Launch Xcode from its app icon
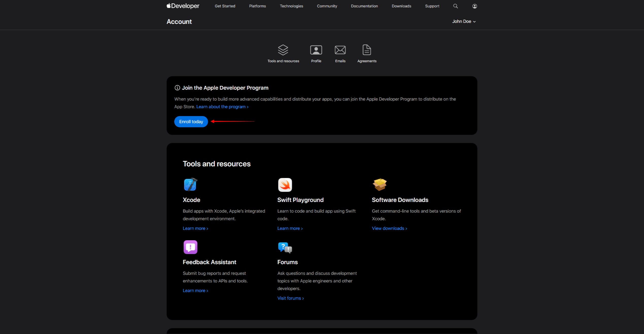644x334 pixels. [x=190, y=184]
